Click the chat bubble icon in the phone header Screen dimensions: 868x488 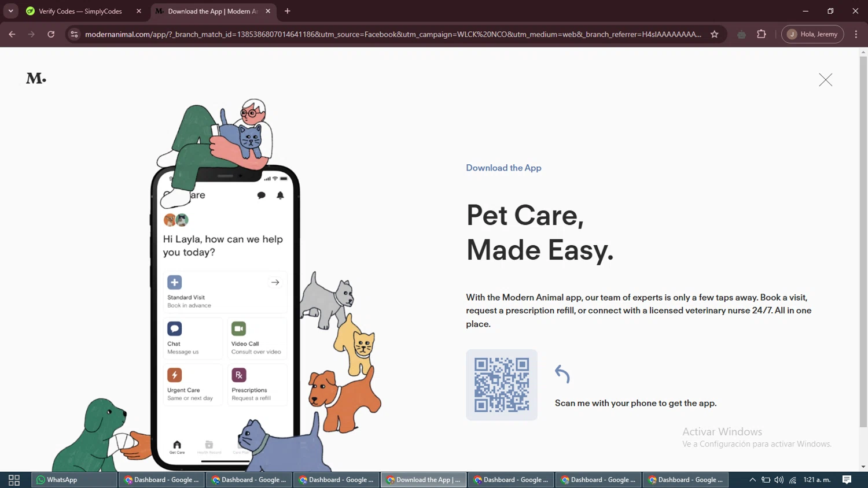pyautogui.click(x=262, y=195)
